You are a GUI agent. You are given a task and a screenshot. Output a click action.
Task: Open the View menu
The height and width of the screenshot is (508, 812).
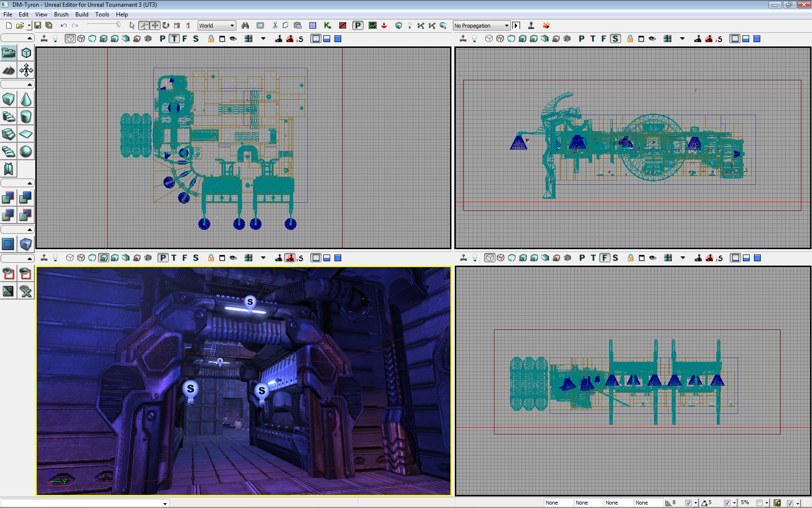click(41, 15)
